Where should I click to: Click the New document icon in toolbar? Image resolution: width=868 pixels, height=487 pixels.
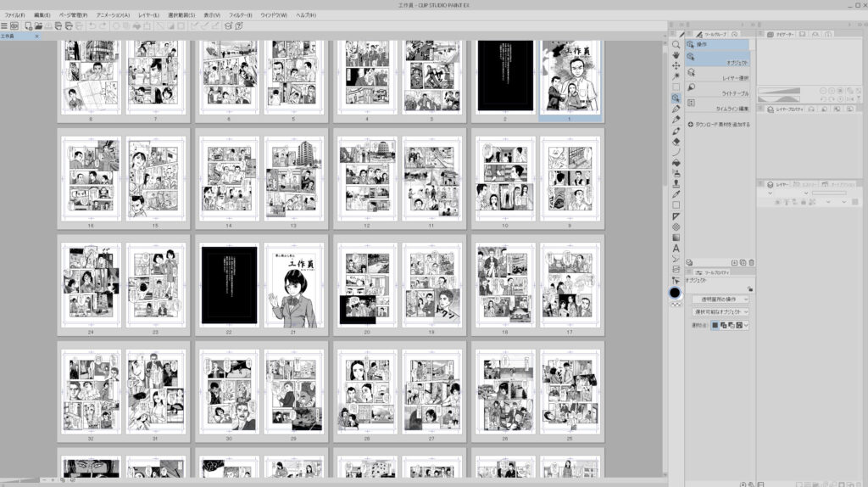[29, 26]
